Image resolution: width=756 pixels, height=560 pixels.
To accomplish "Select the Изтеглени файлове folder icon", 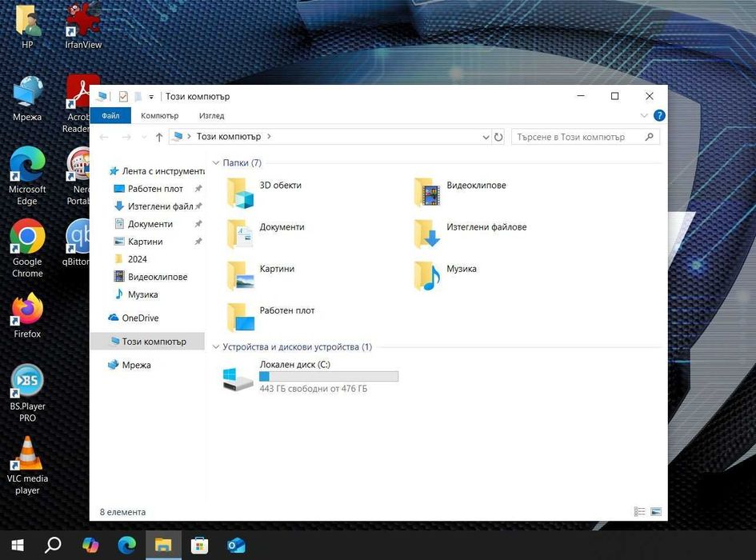I will (x=428, y=234).
